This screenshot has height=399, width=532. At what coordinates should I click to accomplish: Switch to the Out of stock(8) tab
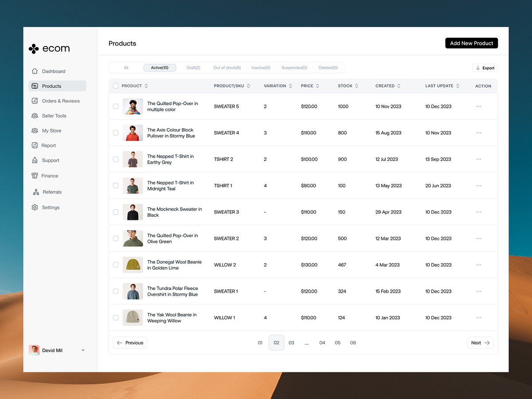point(227,68)
